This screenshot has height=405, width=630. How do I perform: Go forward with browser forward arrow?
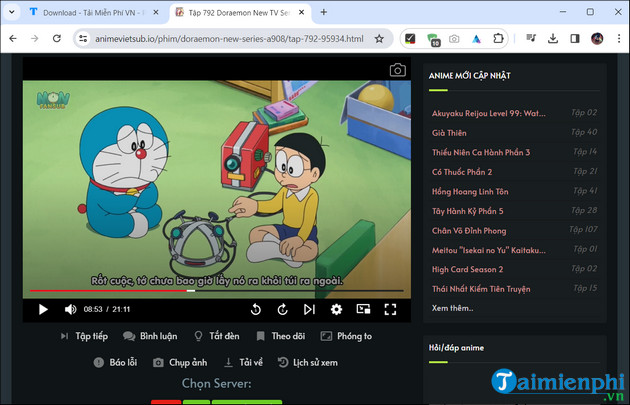coord(35,39)
